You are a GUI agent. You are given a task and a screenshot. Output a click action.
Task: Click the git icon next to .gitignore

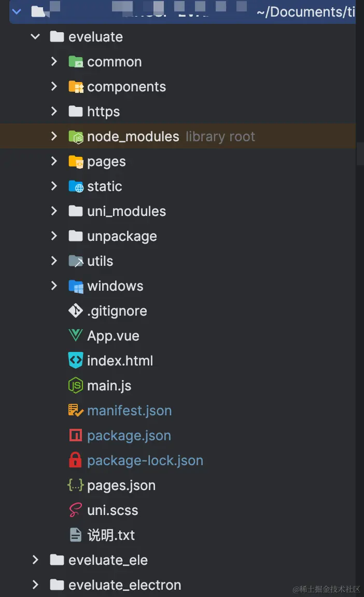click(x=76, y=310)
